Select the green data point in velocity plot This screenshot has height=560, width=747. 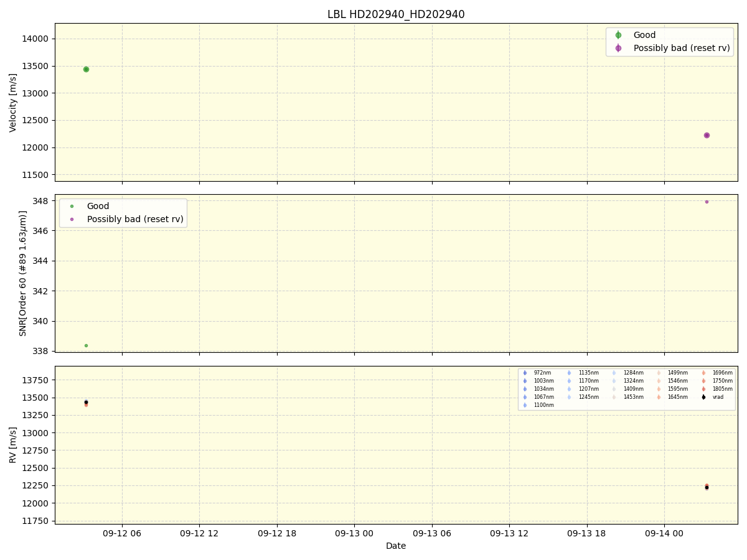[x=86, y=69]
